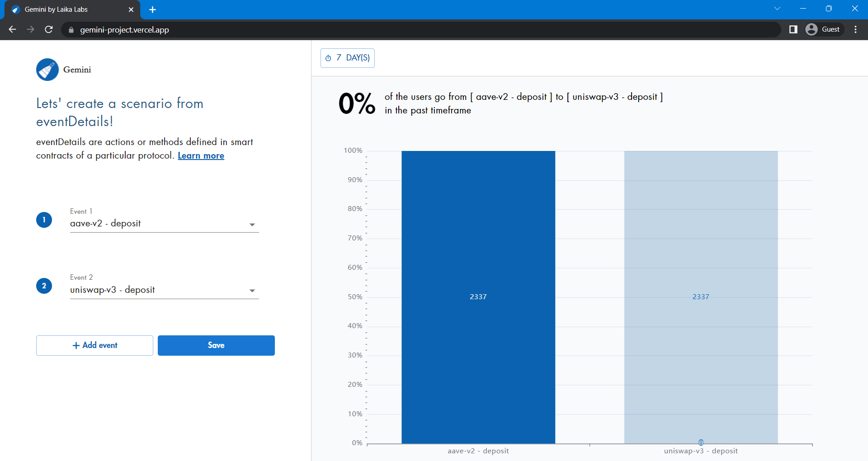This screenshot has width=868, height=461.
Task: Toggle the browser side panel icon
Action: (793, 29)
